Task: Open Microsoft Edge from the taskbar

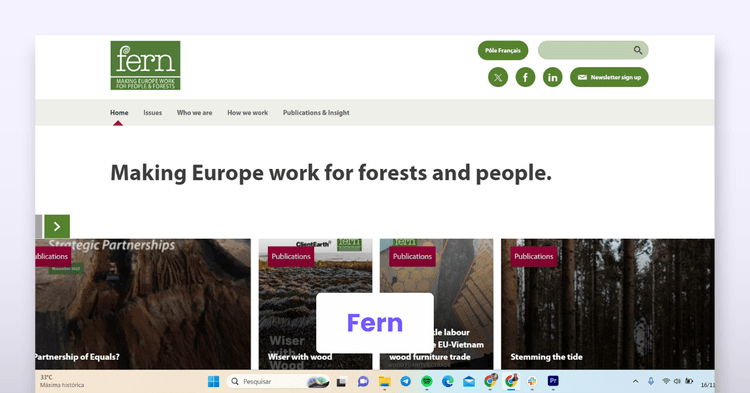Action: (x=448, y=381)
